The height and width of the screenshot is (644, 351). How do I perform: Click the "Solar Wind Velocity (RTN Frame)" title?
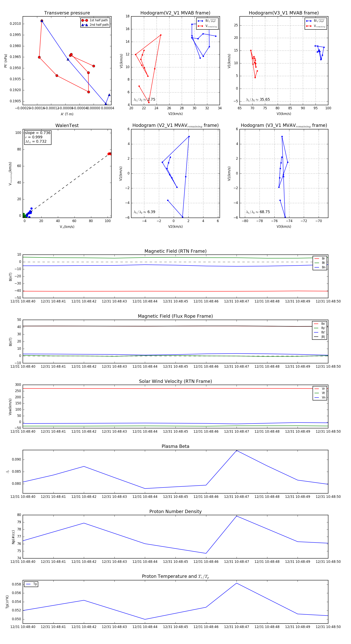pos(175,381)
